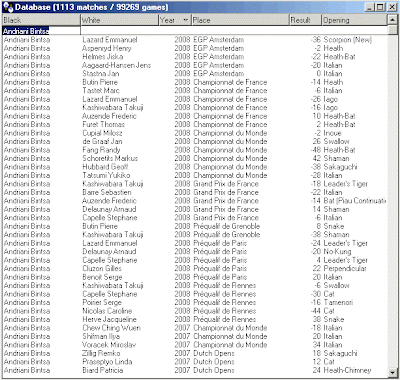Select the Helmes Jiska game row
This screenshot has width=400, height=380.
point(195,57)
